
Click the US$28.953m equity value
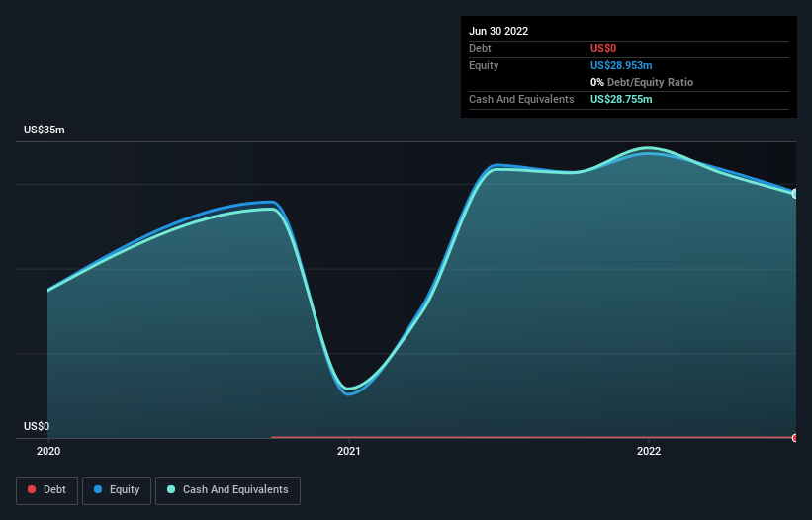pos(621,65)
